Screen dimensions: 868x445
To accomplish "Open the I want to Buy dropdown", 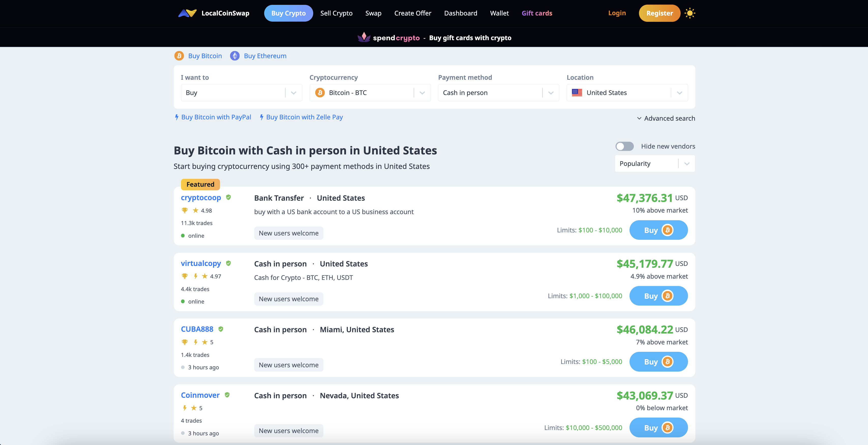I will [241, 92].
